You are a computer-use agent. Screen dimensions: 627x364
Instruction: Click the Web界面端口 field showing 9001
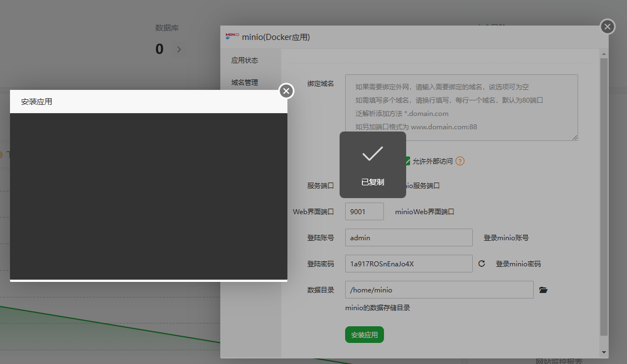click(364, 211)
